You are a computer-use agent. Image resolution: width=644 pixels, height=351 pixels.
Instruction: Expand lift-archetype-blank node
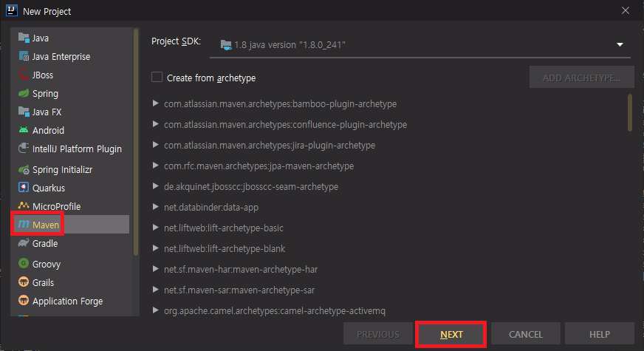(155, 248)
